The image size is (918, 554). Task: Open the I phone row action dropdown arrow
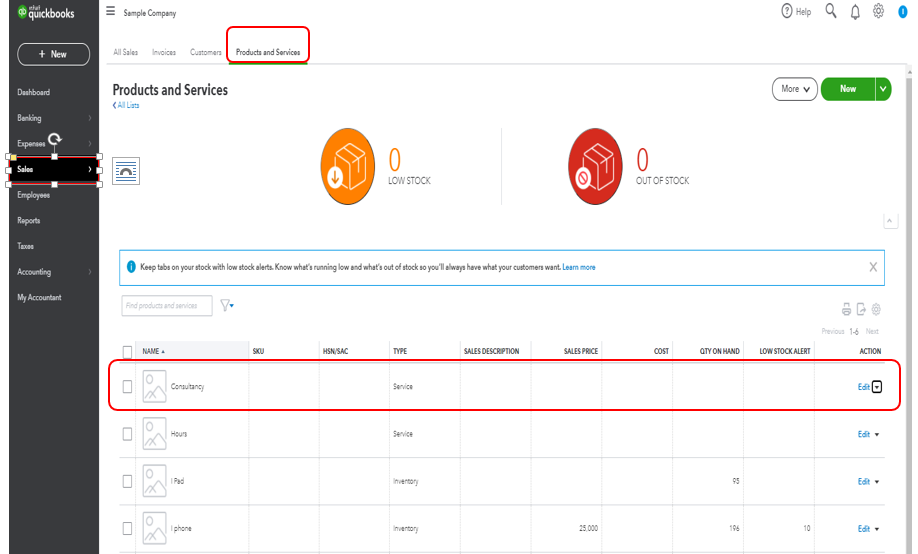(877, 529)
